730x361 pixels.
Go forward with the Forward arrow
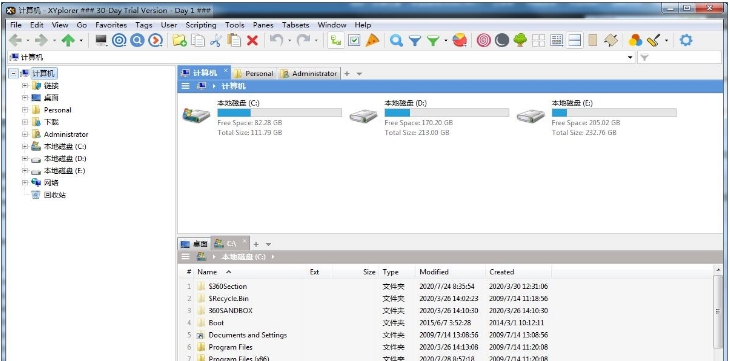pyautogui.click(x=41, y=41)
